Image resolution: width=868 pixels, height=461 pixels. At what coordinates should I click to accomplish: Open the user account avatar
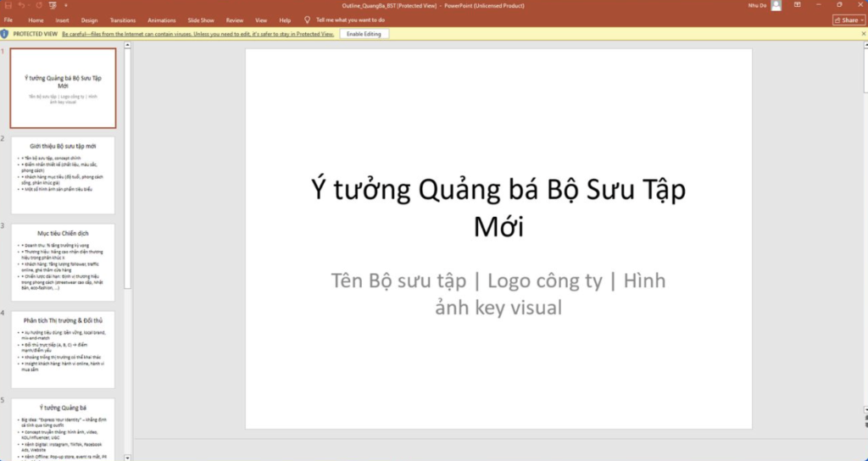(776, 5)
